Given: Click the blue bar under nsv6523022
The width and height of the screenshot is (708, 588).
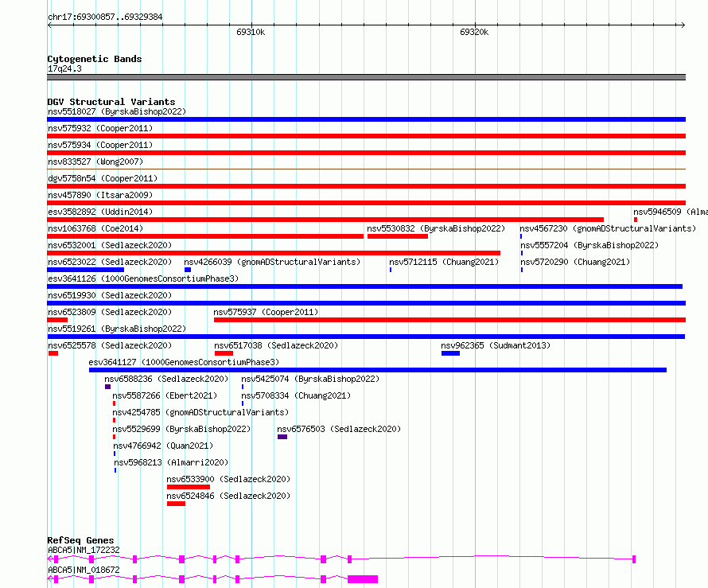Looking at the screenshot, I should [85, 270].
